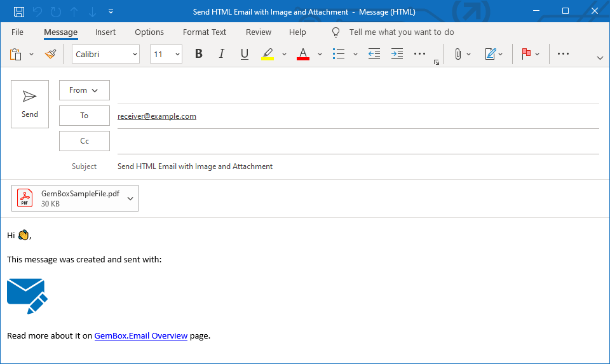Image resolution: width=610 pixels, height=364 pixels.
Task: Apply the yellow text highlight color
Action: click(x=268, y=55)
